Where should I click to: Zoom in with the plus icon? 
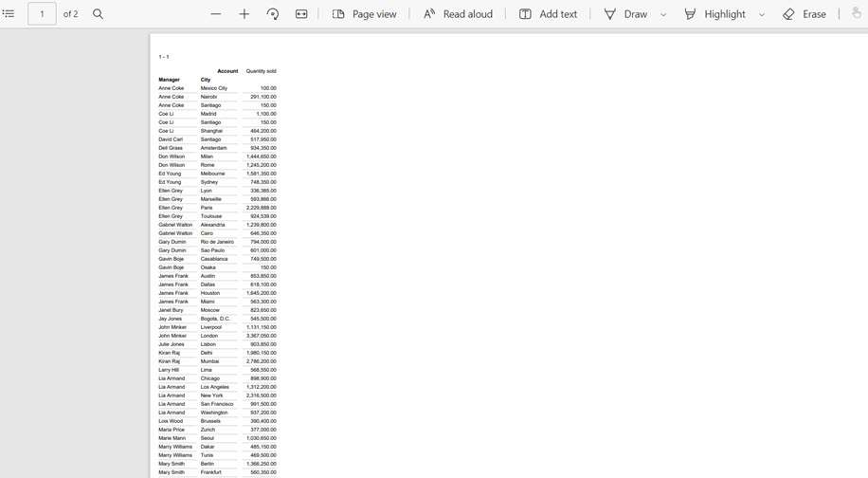(244, 14)
